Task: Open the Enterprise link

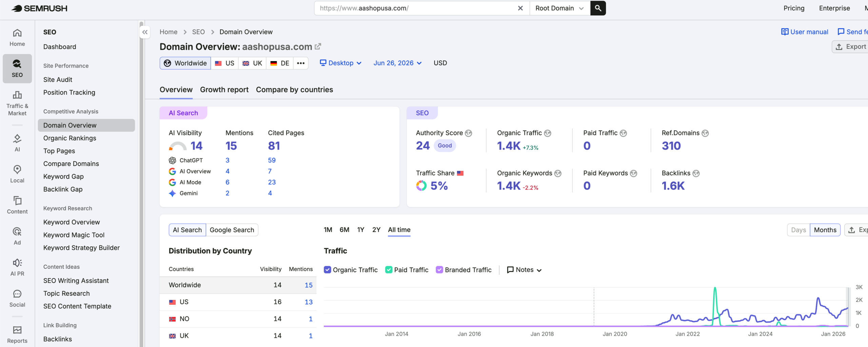Action: (834, 8)
